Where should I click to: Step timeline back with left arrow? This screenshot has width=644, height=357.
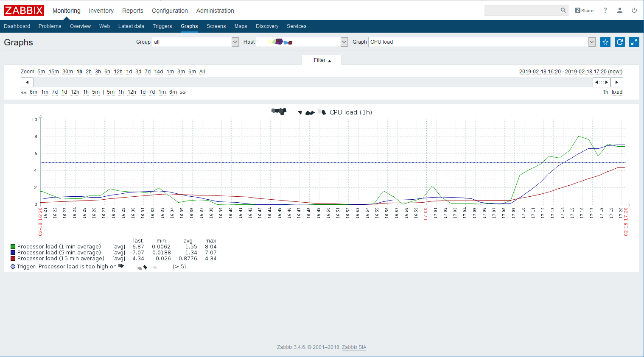click(x=27, y=82)
